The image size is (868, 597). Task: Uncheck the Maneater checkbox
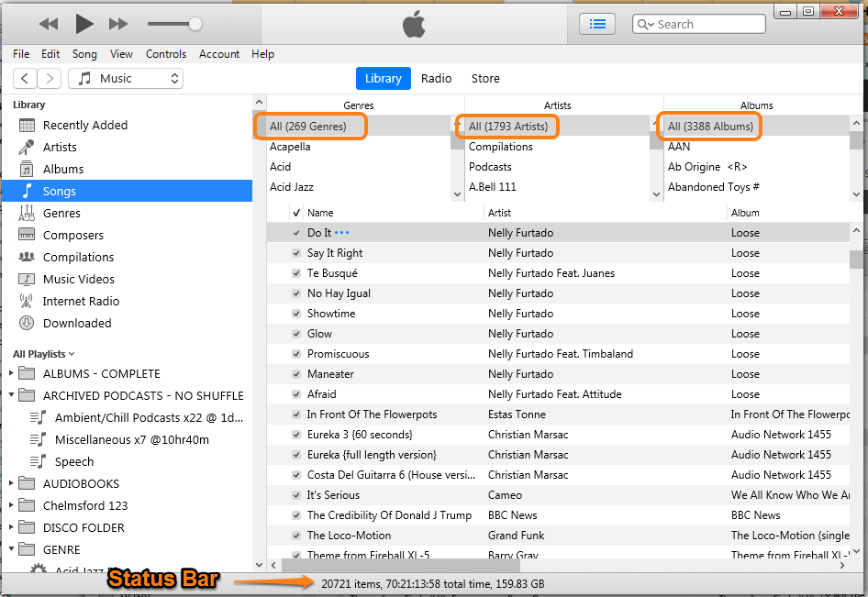click(296, 374)
